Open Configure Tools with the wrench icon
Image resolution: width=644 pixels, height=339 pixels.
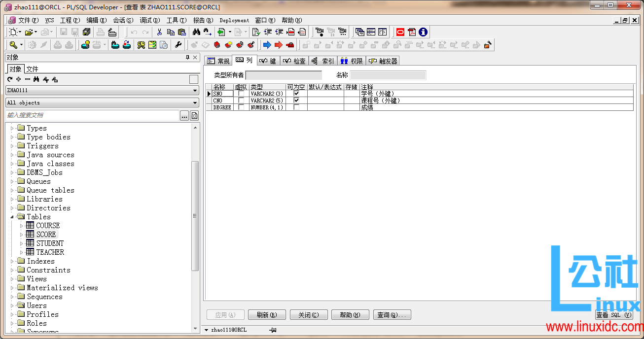coord(178,44)
